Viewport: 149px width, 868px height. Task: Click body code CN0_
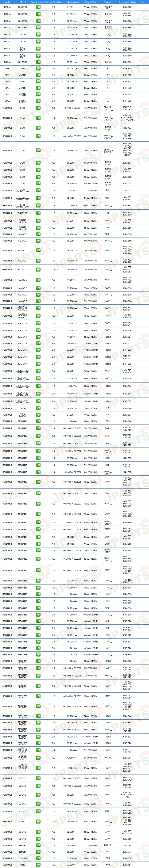[108, 858]
